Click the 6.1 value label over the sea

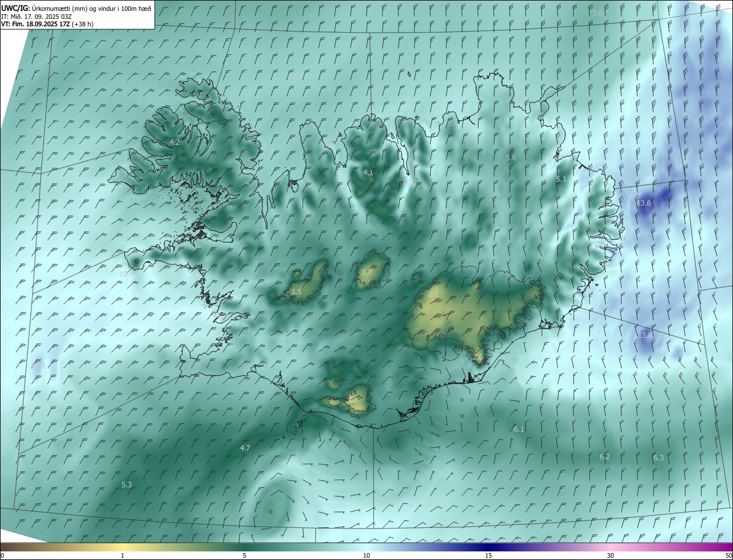[x=519, y=429]
